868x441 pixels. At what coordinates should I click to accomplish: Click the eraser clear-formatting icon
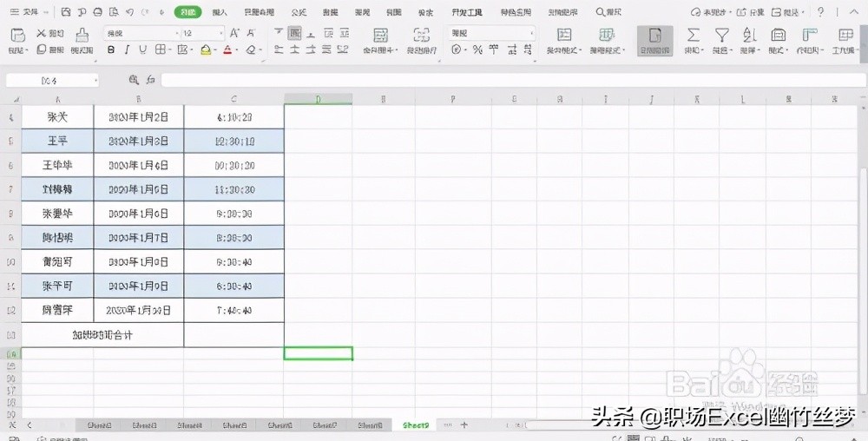click(252, 49)
